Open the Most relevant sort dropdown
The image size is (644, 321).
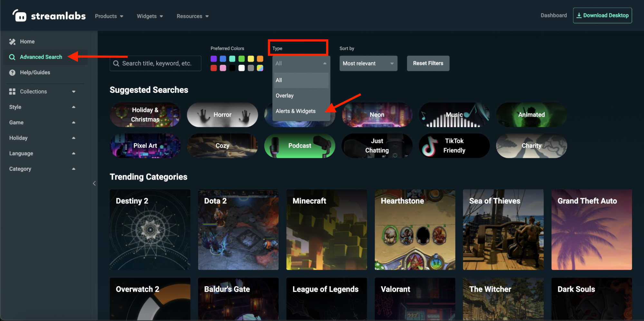click(x=368, y=63)
